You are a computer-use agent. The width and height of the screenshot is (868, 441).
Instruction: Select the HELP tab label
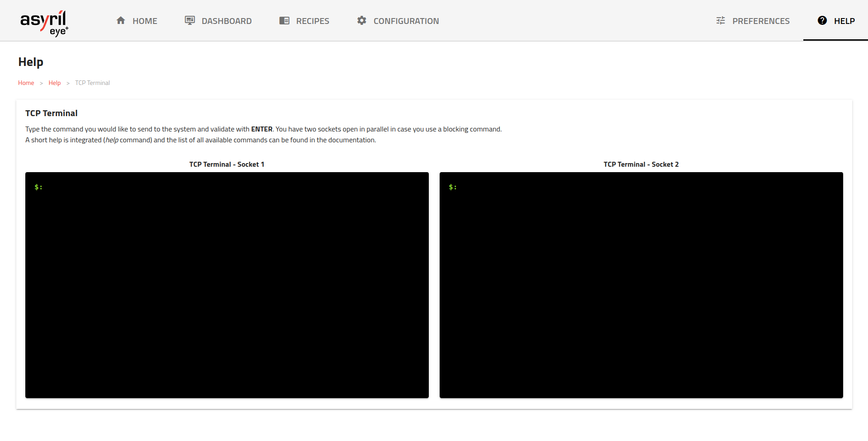coord(844,21)
